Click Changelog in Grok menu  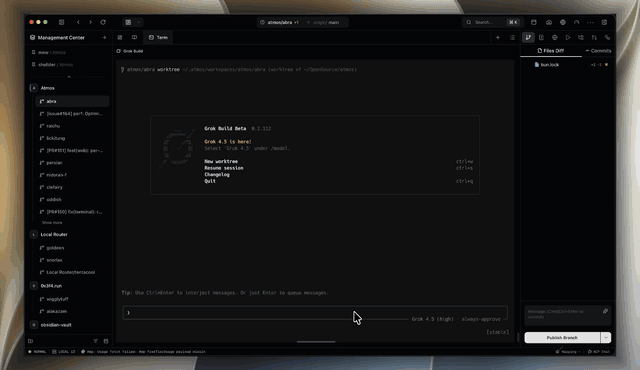pos(217,175)
